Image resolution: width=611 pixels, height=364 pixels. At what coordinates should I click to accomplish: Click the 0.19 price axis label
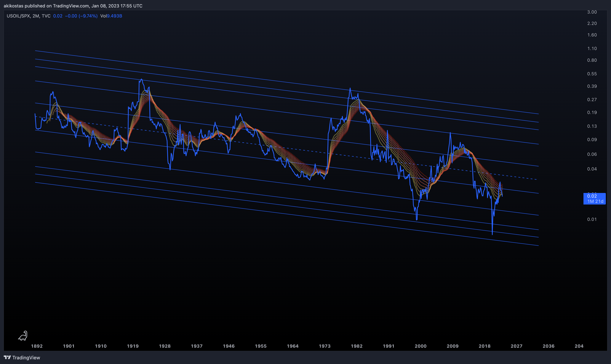592,112
